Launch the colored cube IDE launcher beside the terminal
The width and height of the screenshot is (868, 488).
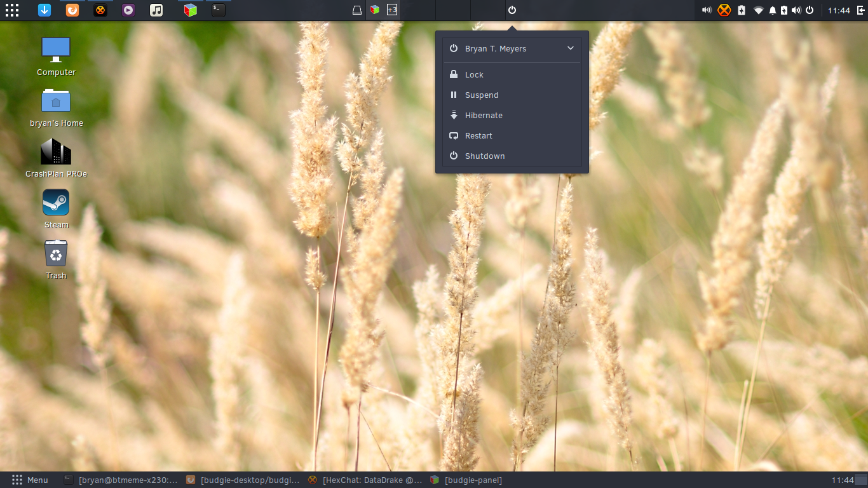click(191, 10)
